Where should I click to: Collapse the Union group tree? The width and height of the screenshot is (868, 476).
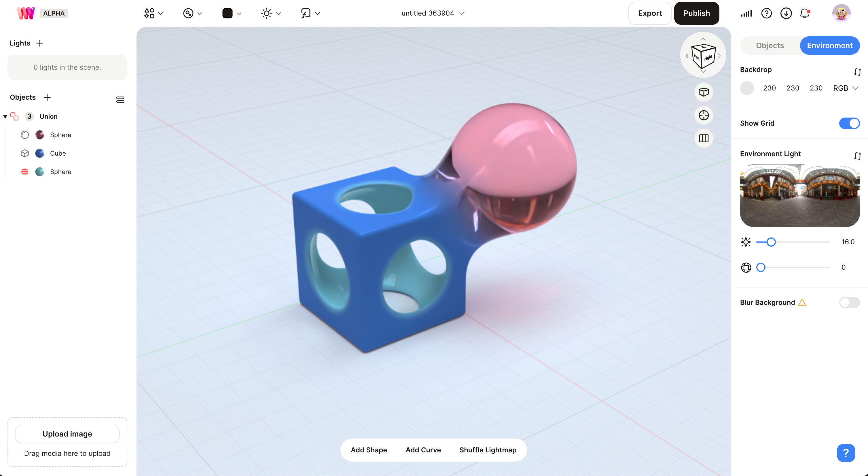point(5,117)
